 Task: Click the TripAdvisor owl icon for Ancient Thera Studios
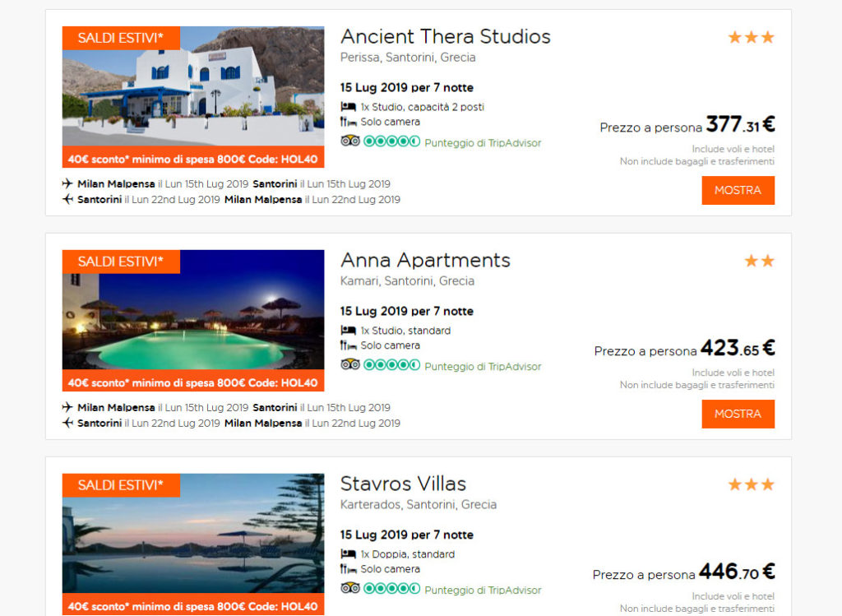click(350, 141)
